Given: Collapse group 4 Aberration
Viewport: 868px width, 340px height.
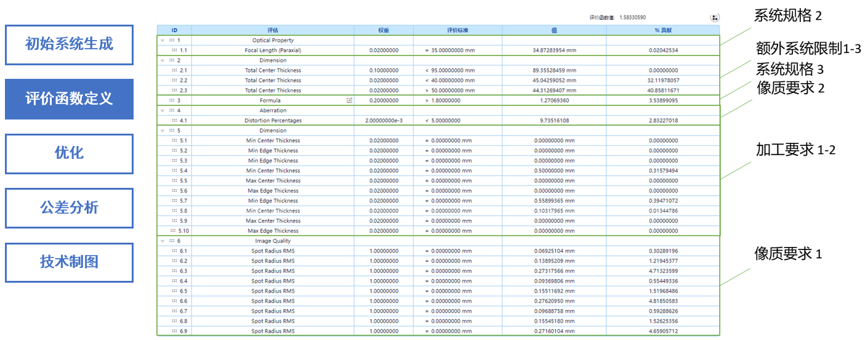Looking at the screenshot, I should pyautogui.click(x=163, y=111).
